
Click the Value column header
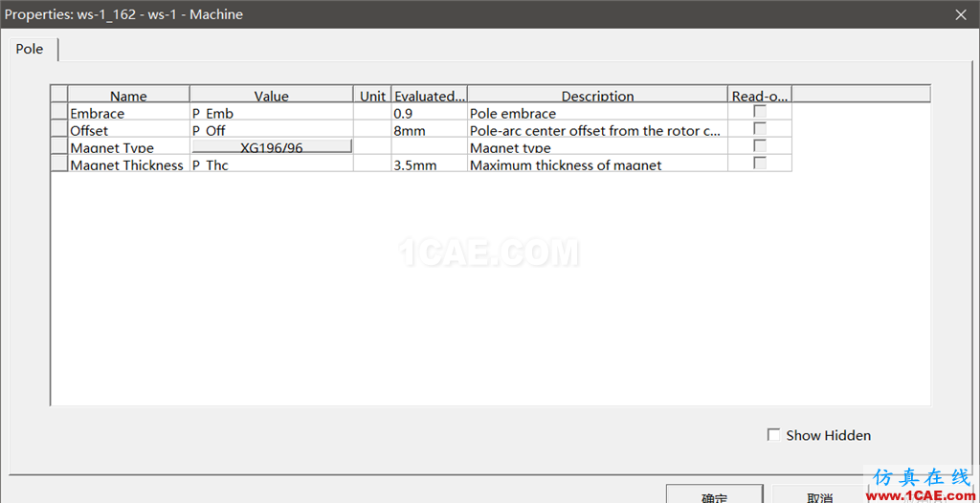coord(271,95)
